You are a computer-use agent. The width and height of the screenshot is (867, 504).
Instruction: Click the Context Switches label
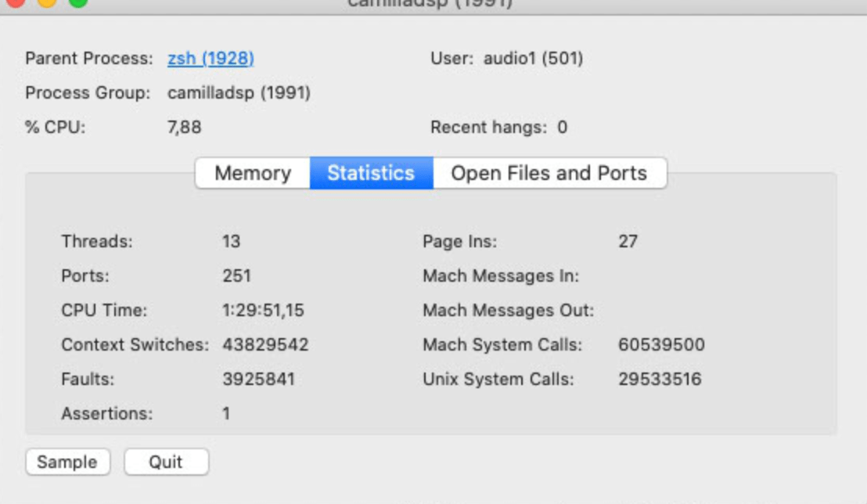135,344
